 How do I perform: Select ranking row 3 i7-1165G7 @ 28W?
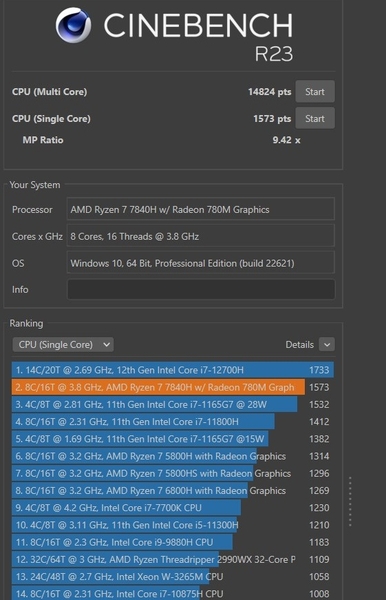[x=173, y=404]
